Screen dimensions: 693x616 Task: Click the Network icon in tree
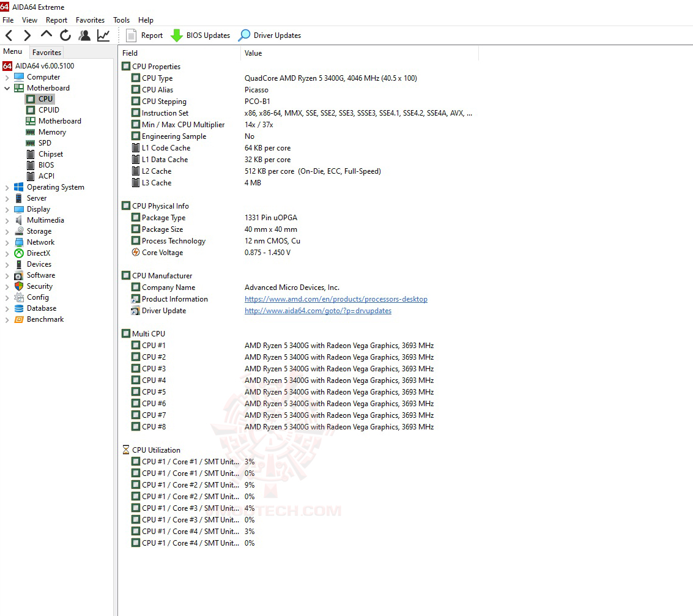[18, 242]
